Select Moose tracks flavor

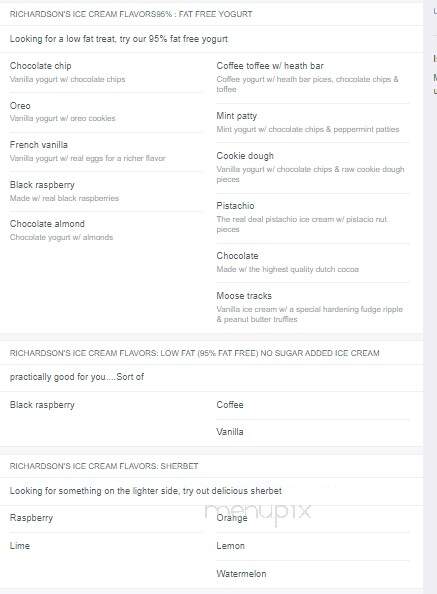(x=244, y=295)
